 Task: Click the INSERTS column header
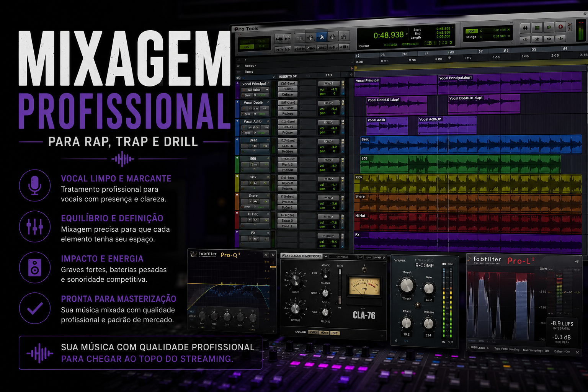(287, 77)
